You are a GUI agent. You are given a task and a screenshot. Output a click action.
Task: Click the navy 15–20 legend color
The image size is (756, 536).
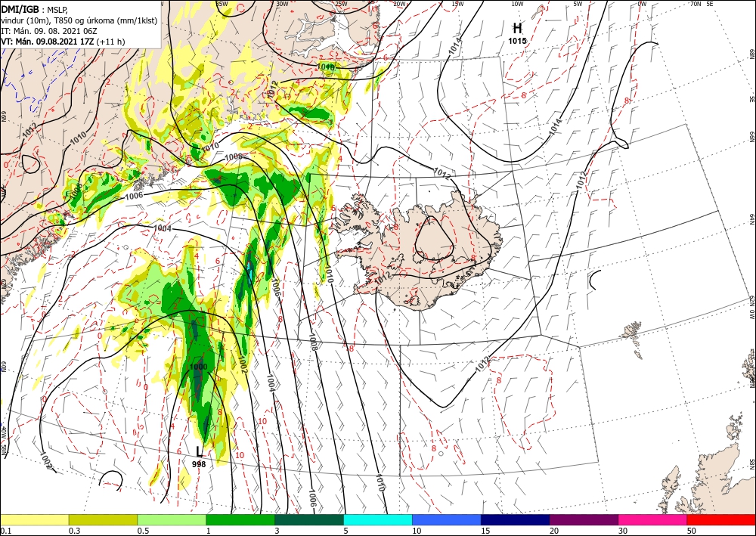point(516,519)
